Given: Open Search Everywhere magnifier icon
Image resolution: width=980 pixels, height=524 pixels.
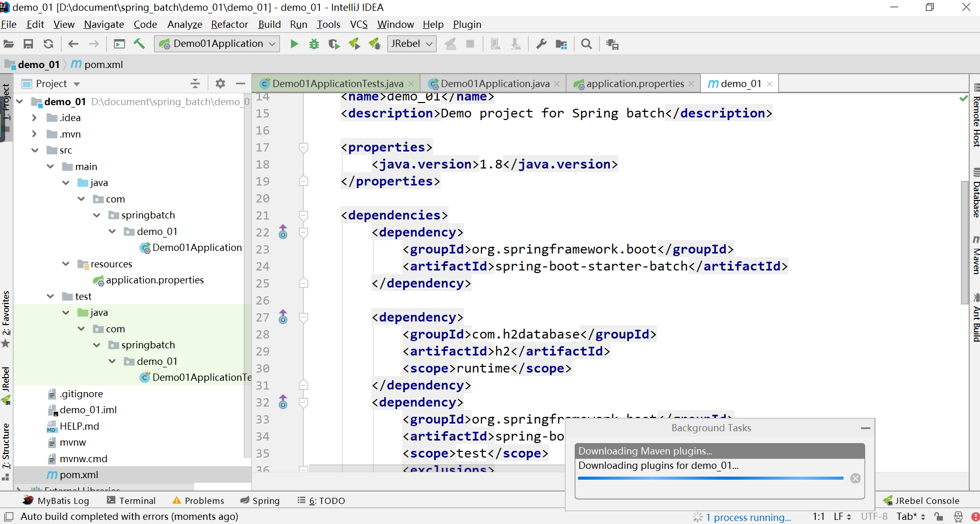Looking at the screenshot, I should [586, 44].
